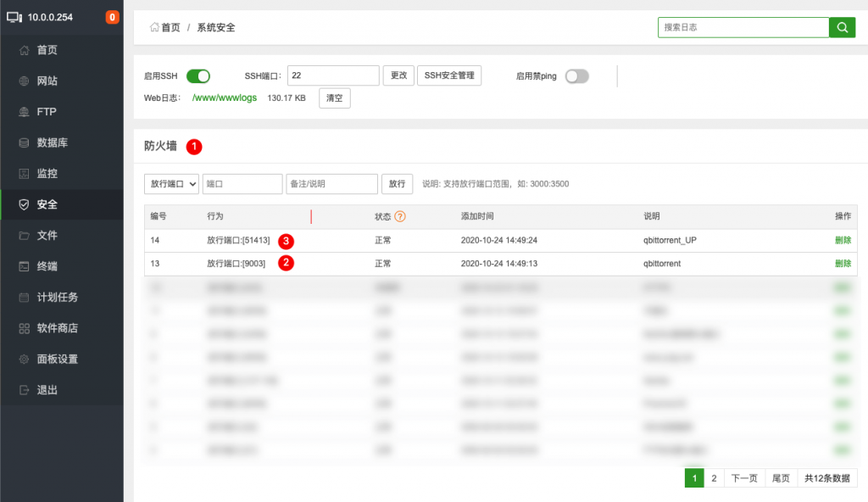
Task: Click the 网站 globe icon in sidebar
Action: [24, 81]
